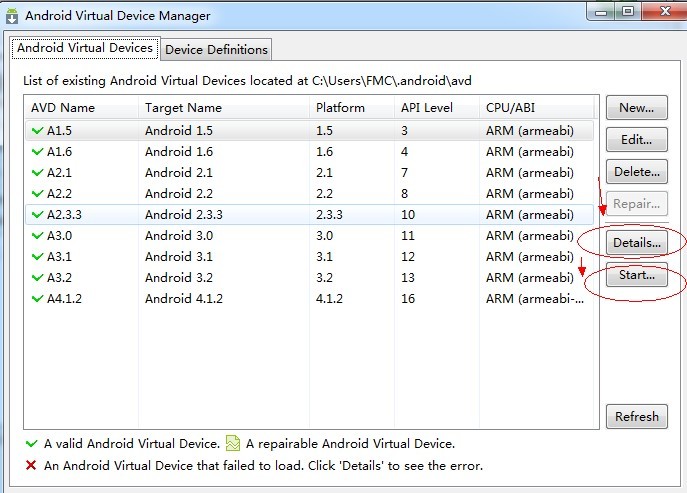Click API level 3 cell
Viewport: 687px width, 493px height.
[404, 131]
